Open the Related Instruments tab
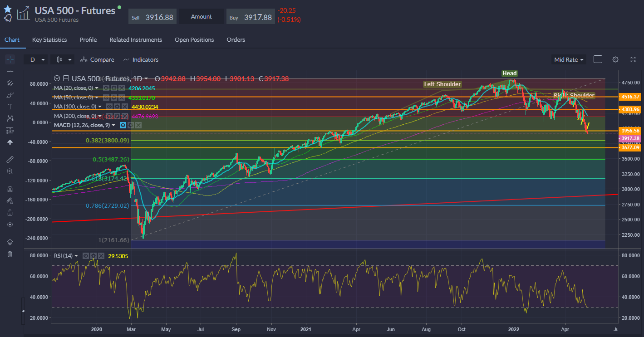 pos(136,39)
